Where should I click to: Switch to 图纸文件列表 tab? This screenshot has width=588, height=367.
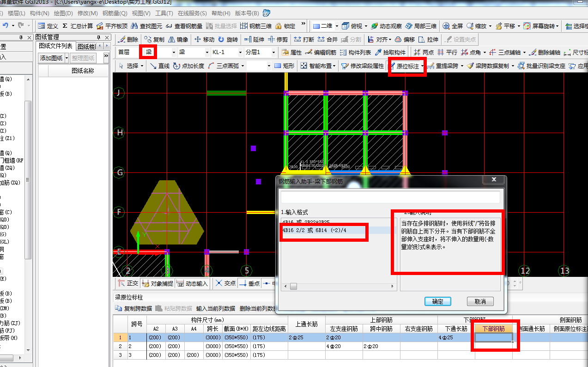coord(55,46)
